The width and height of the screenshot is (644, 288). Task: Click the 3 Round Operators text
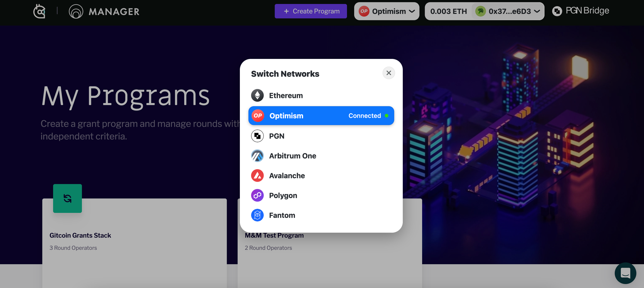pos(73,248)
